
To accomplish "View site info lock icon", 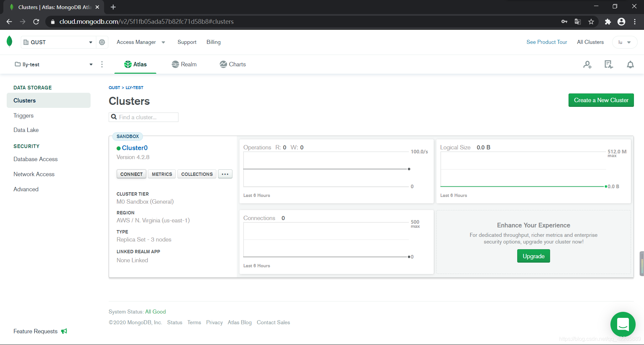I will 53,21.
